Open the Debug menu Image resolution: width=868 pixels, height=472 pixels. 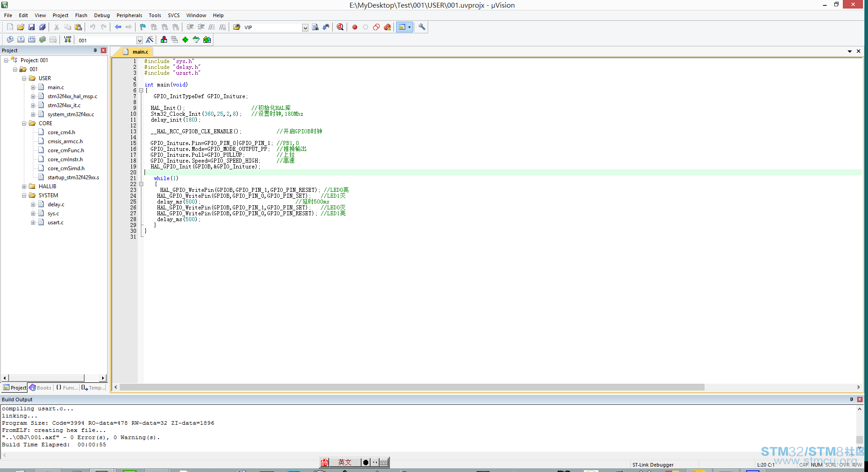(x=102, y=15)
